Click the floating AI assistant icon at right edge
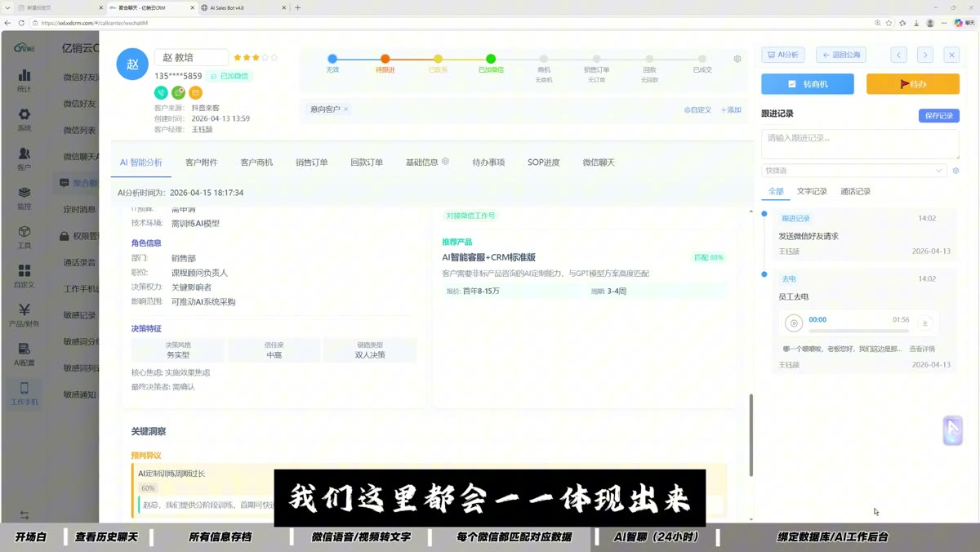Screen dimensions: 980x552 coord(952,430)
